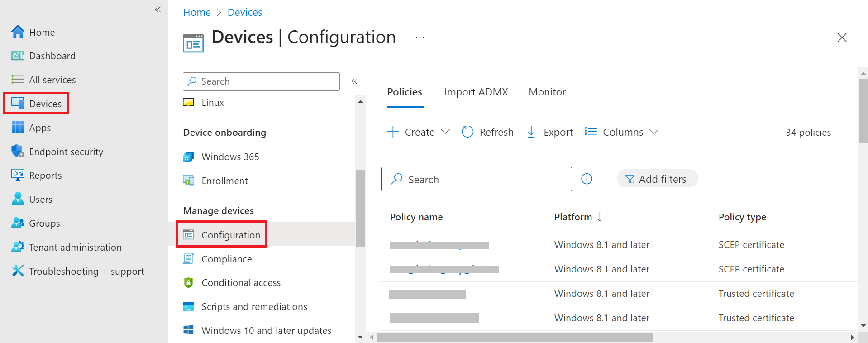The height and width of the screenshot is (343, 868).
Task: Click the 34 policies count text
Action: point(808,133)
